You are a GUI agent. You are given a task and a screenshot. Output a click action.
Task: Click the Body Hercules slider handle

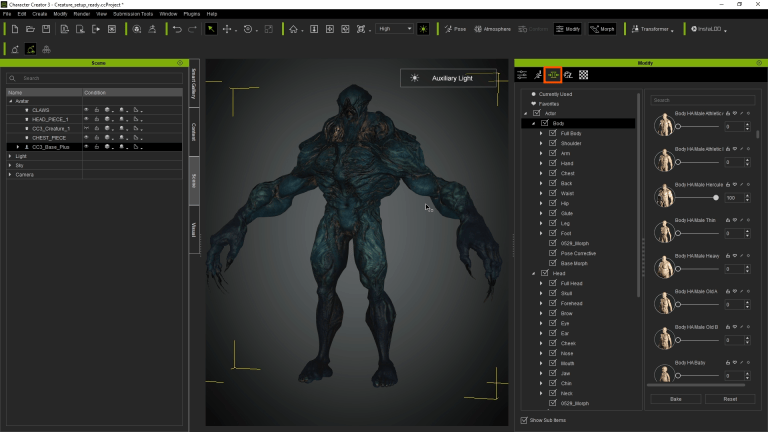[x=716, y=198]
